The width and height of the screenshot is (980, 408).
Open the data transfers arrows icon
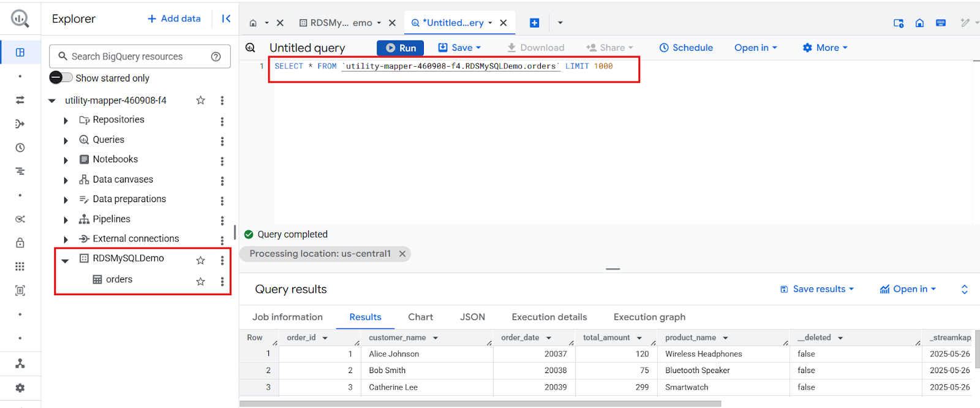[20, 100]
